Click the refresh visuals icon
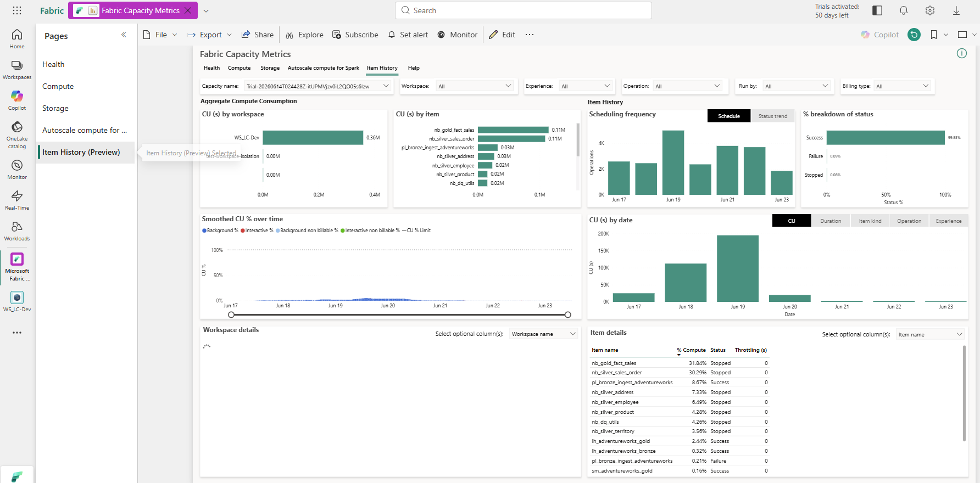The image size is (980, 483). click(x=914, y=35)
